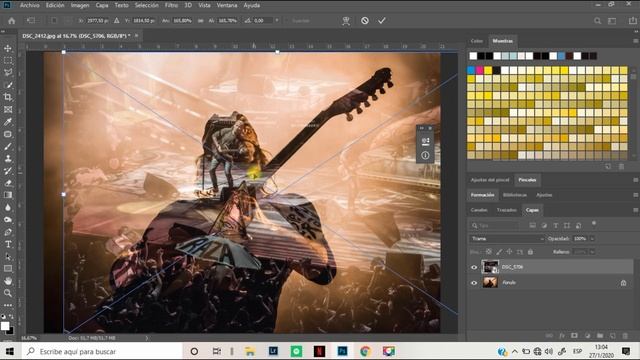The width and height of the screenshot is (640, 360).
Task: Open the Capa menu
Action: point(102,5)
